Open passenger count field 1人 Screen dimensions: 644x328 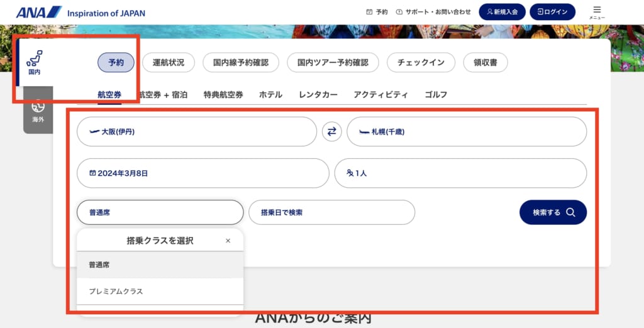[460, 173]
